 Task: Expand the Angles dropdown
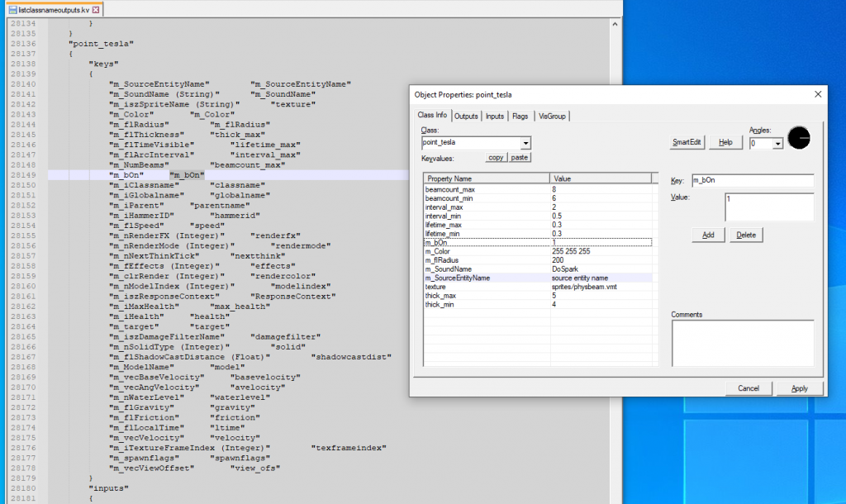coord(777,143)
